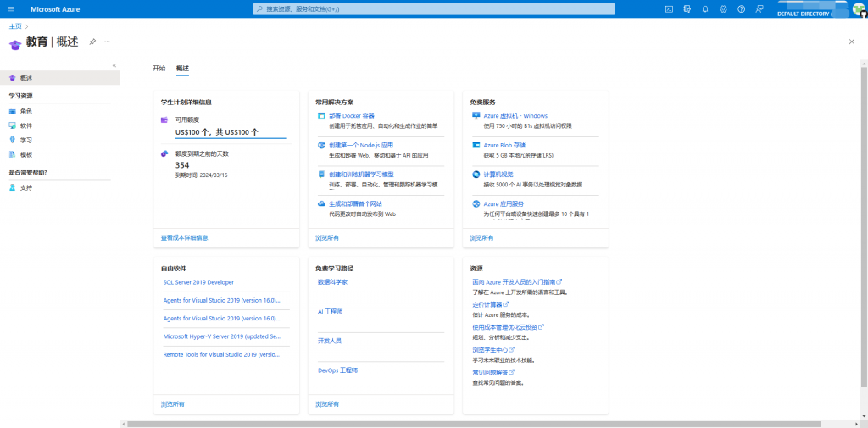
Task: Switch to the 开始 tab
Action: click(159, 68)
